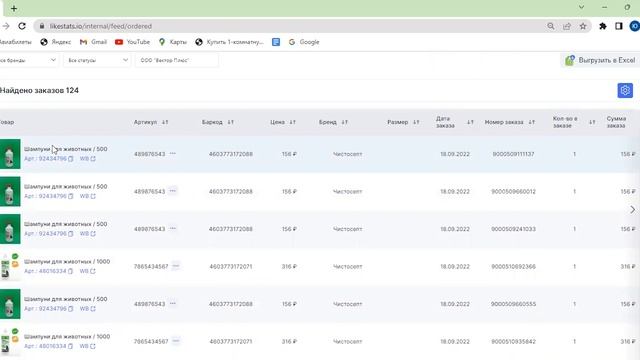Open the YouTube bookmark

tap(133, 42)
